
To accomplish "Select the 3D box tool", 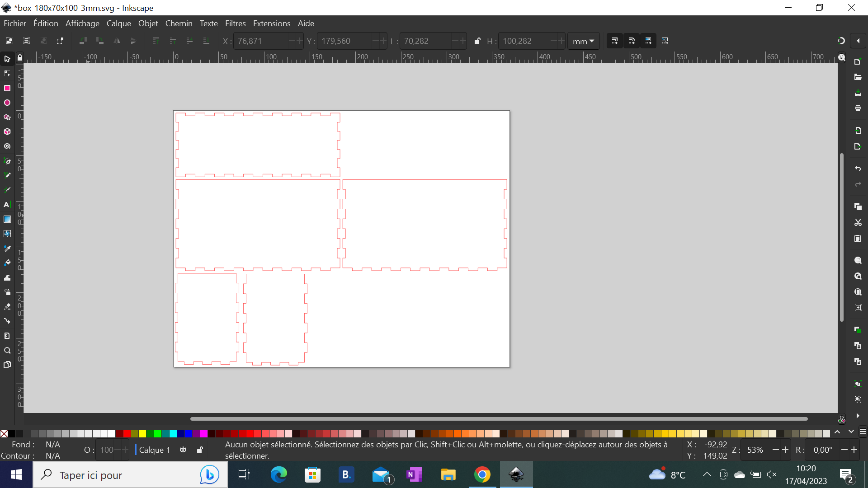I will (x=7, y=131).
